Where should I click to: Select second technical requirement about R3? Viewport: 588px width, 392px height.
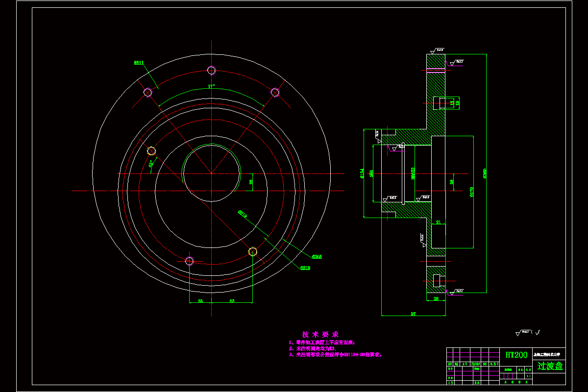click(312, 348)
